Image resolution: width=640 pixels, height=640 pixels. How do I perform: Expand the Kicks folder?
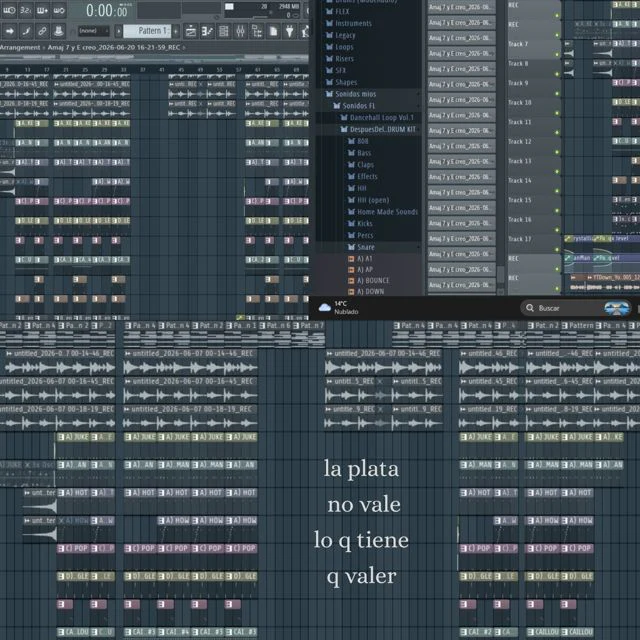tap(364, 223)
